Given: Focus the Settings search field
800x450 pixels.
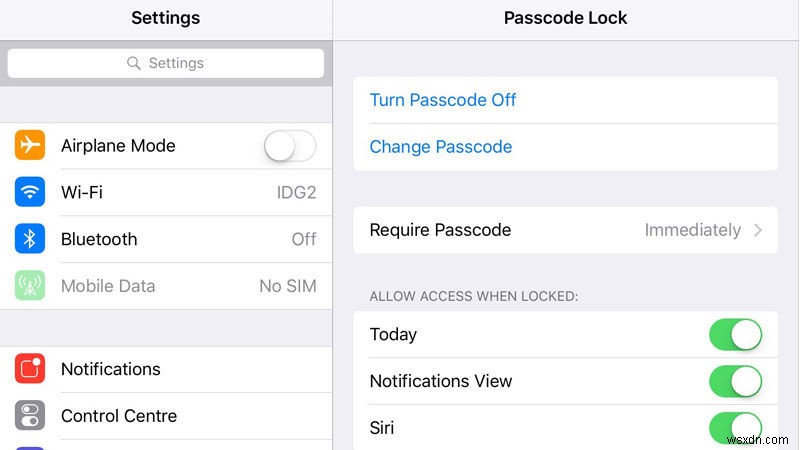Looking at the screenshot, I should click(166, 63).
